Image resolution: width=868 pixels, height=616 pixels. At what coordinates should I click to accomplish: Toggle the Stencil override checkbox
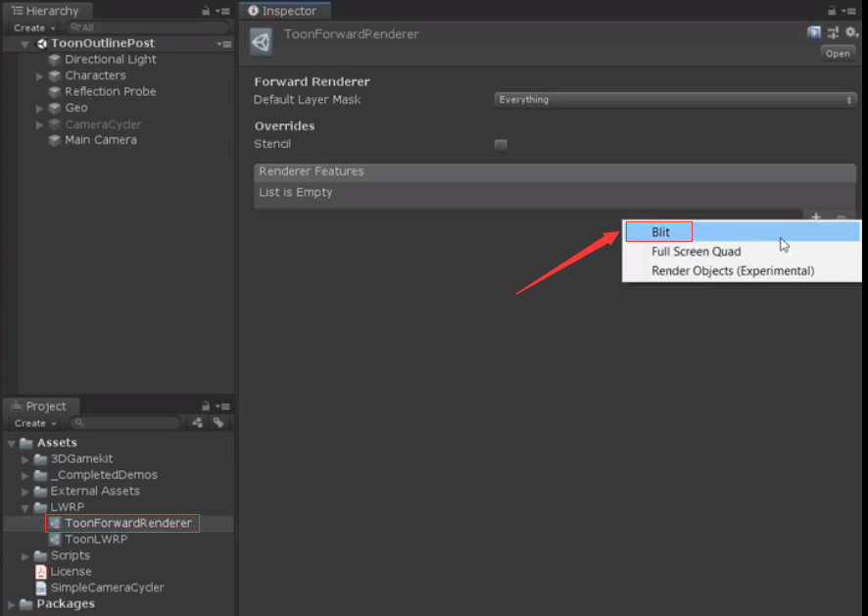point(501,145)
